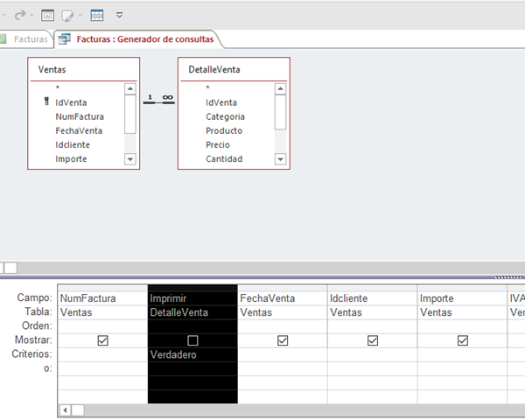Expand the dropdown arrow next to Redo
The height and width of the screenshot is (420, 525).
31,15
